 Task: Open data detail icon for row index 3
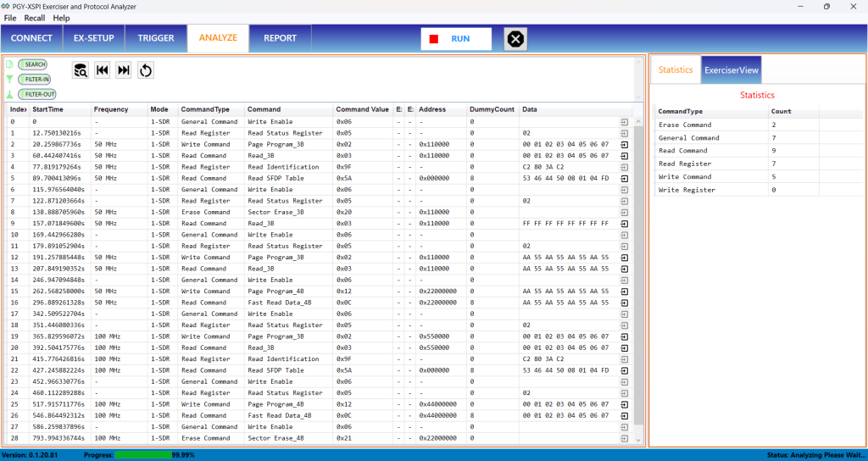[x=625, y=156]
